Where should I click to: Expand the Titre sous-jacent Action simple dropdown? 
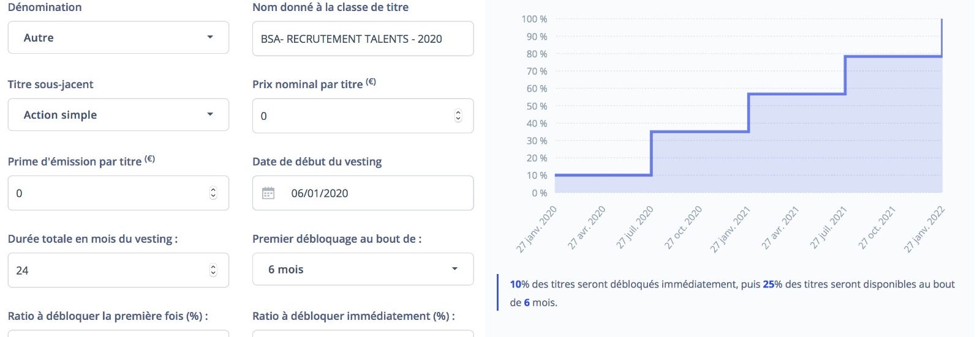click(118, 114)
